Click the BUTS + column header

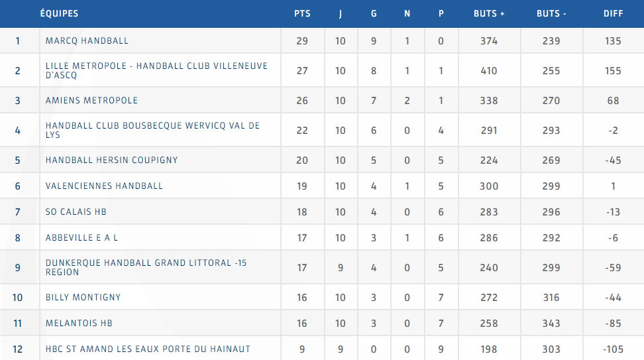tap(489, 13)
